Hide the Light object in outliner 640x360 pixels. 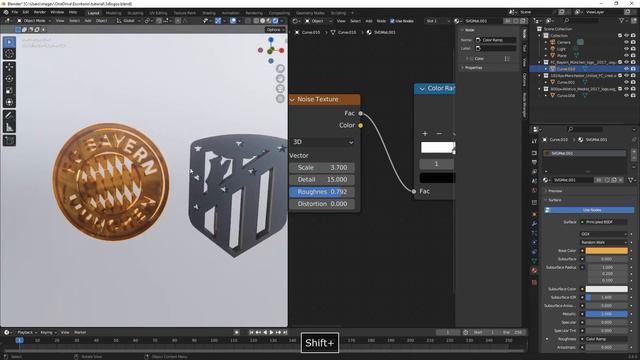[627, 49]
